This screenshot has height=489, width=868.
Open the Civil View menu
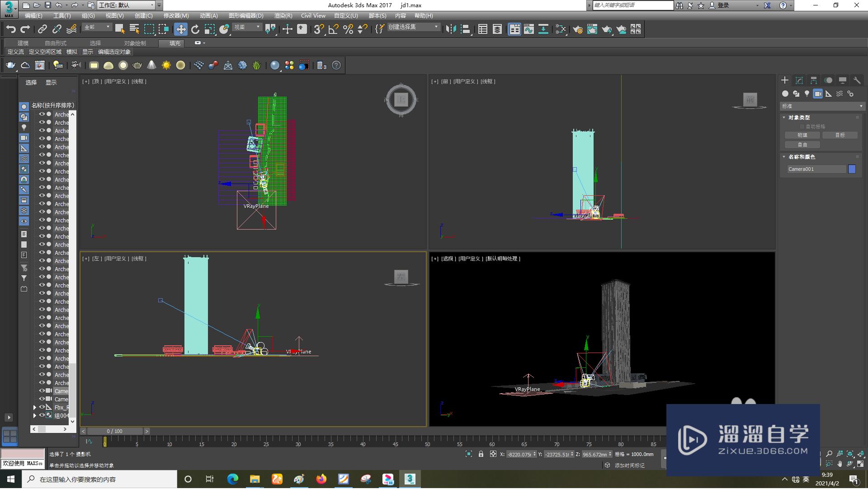[313, 15]
